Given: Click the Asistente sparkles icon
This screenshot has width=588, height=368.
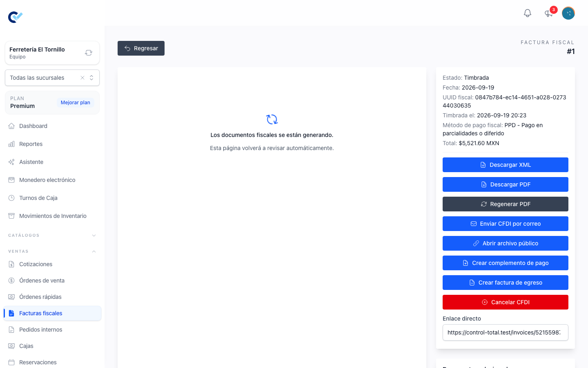Looking at the screenshot, I should pos(11,162).
